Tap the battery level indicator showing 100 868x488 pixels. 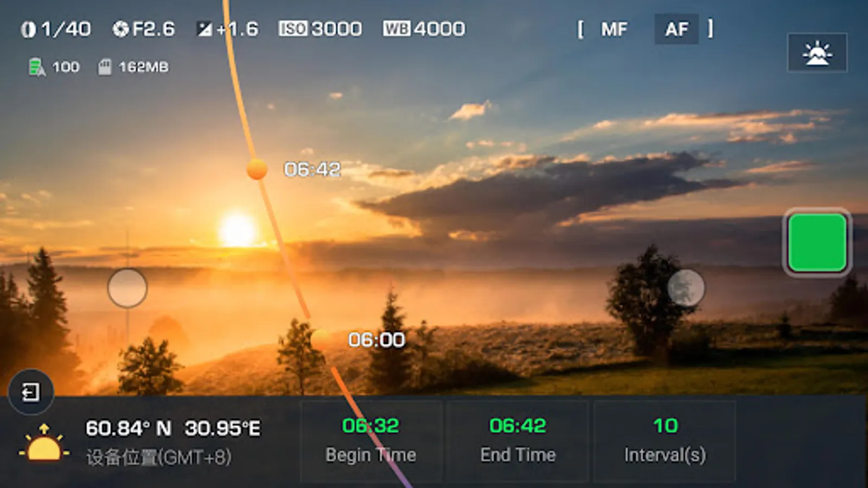pos(54,67)
